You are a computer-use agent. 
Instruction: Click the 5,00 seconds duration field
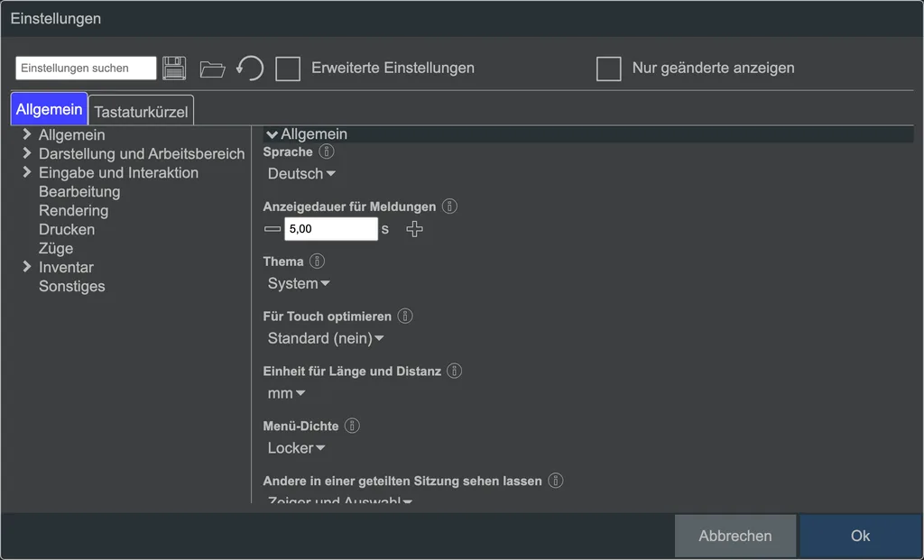331,229
